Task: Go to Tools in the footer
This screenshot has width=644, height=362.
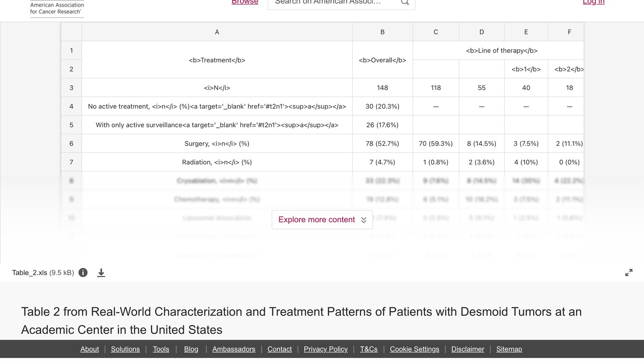Action: [161, 349]
